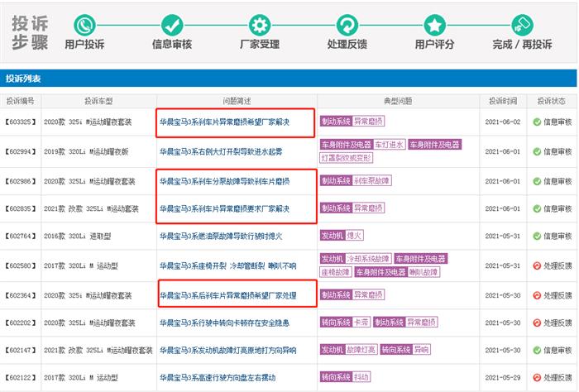
Task: Click the 投诉状态 column header
Action: coord(552,101)
